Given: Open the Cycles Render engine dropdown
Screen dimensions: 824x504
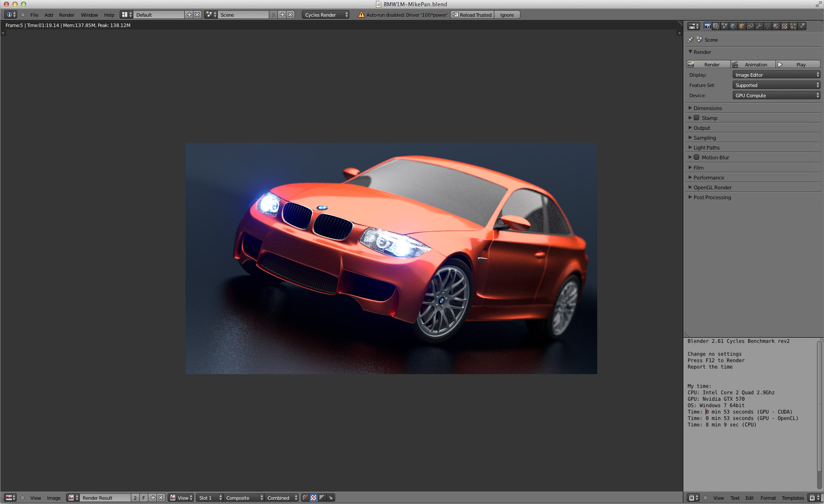Looking at the screenshot, I should pyautogui.click(x=325, y=15).
